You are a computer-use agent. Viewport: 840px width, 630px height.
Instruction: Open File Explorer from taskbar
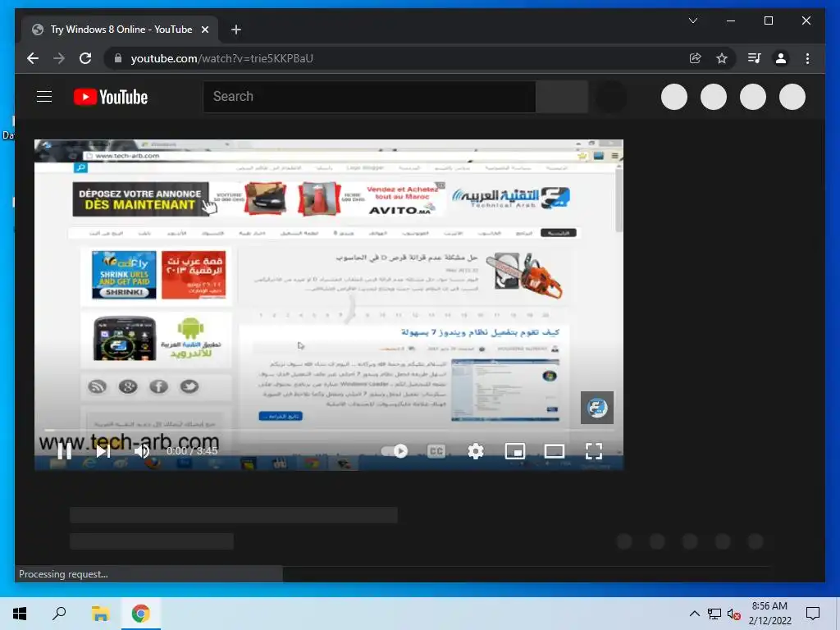tap(100, 614)
